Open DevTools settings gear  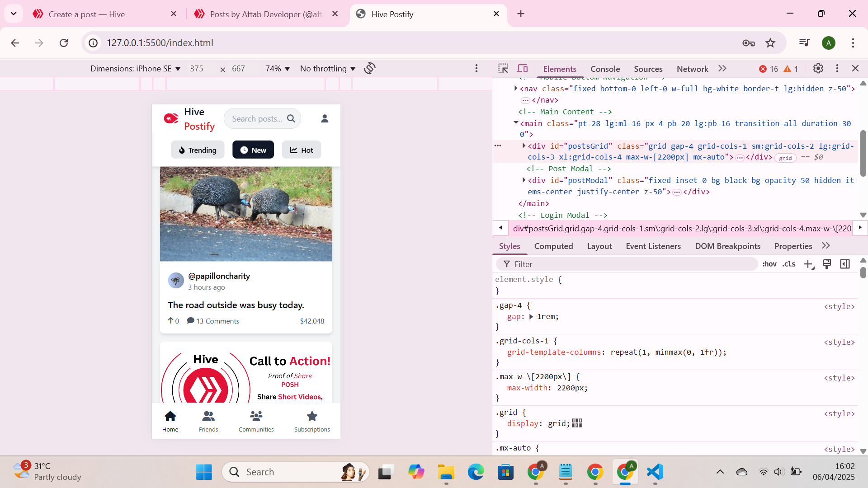point(818,69)
